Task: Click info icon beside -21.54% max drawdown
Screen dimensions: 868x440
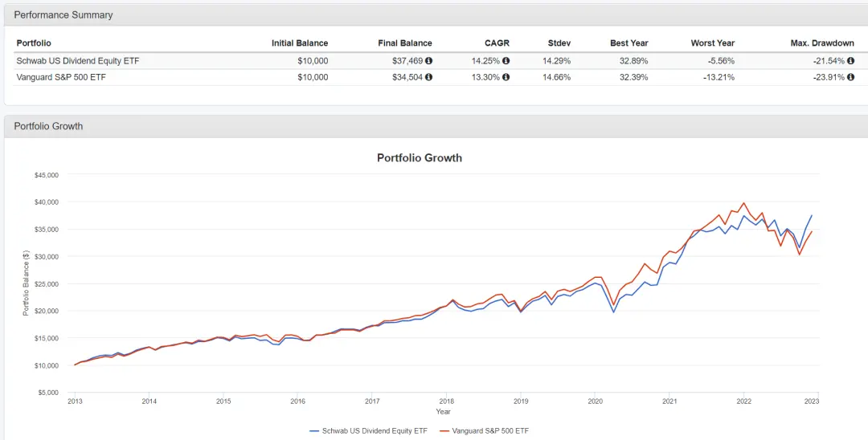Action: point(851,61)
